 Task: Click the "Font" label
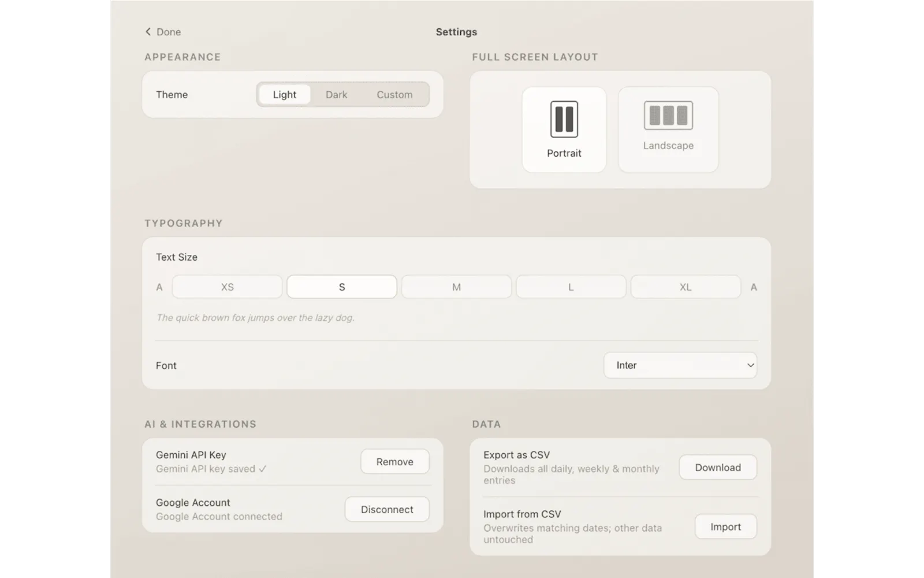point(166,365)
